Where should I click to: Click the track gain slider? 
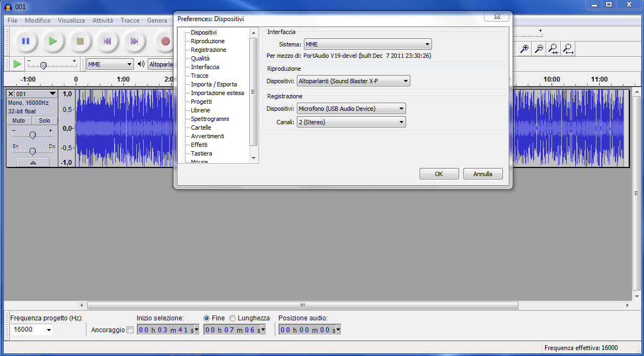click(32, 135)
